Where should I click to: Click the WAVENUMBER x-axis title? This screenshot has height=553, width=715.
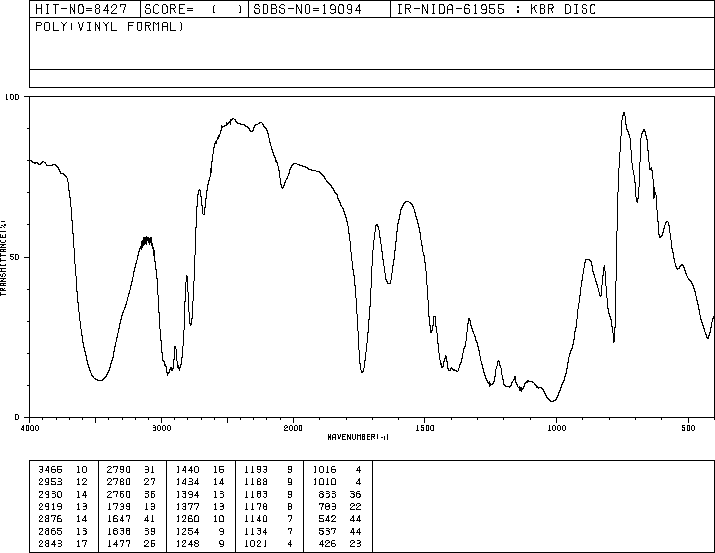tap(358, 437)
